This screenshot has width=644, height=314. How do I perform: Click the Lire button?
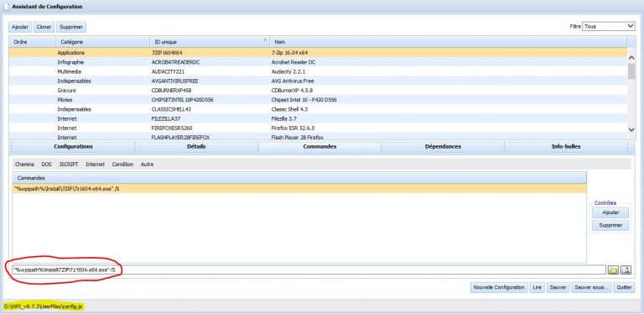537,288
